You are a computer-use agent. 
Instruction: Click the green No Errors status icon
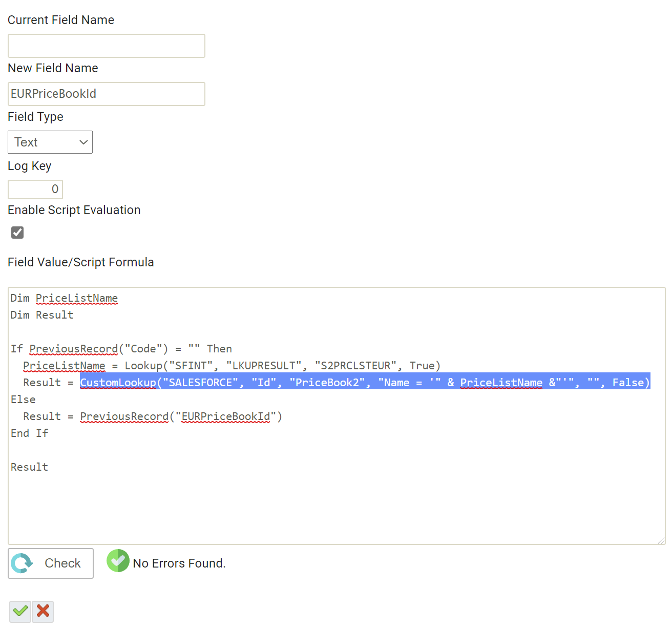118,561
